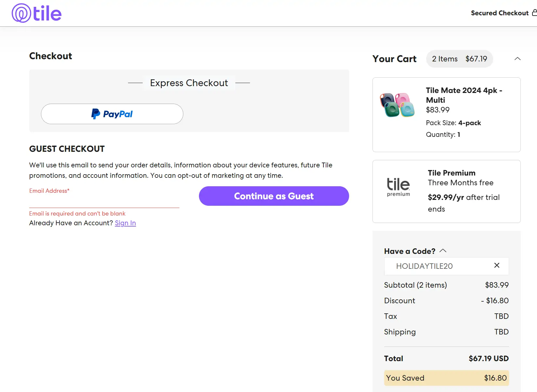Remove HOLIDAYTILE20 code with X icon
This screenshot has height=392, width=537.
point(496,266)
